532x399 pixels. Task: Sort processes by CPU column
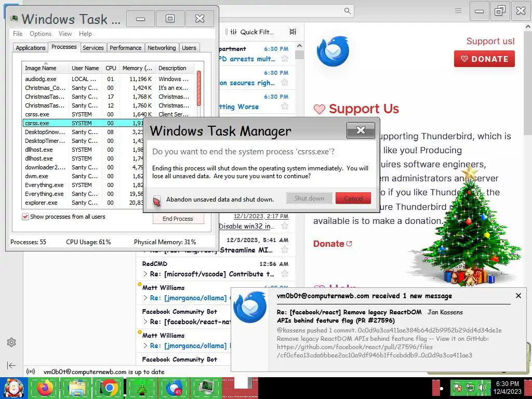[x=111, y=68]
